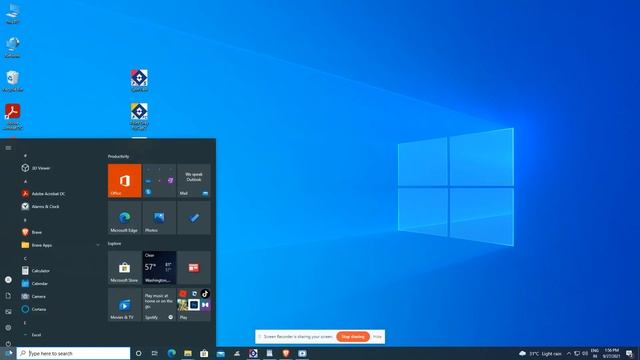Screen dimensions: 640x360
Task: Close Start menu via Start button
Action: tap(8, 353)
